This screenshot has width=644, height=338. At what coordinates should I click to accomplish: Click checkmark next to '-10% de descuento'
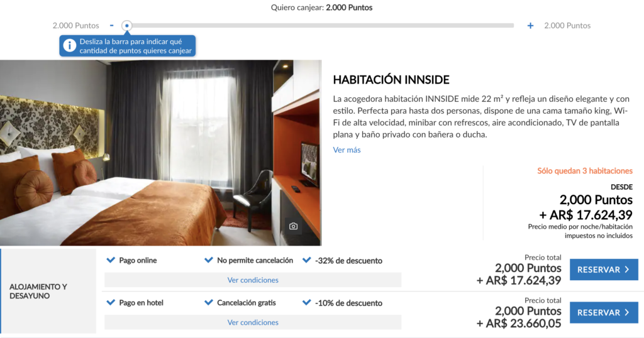point(306,303)
